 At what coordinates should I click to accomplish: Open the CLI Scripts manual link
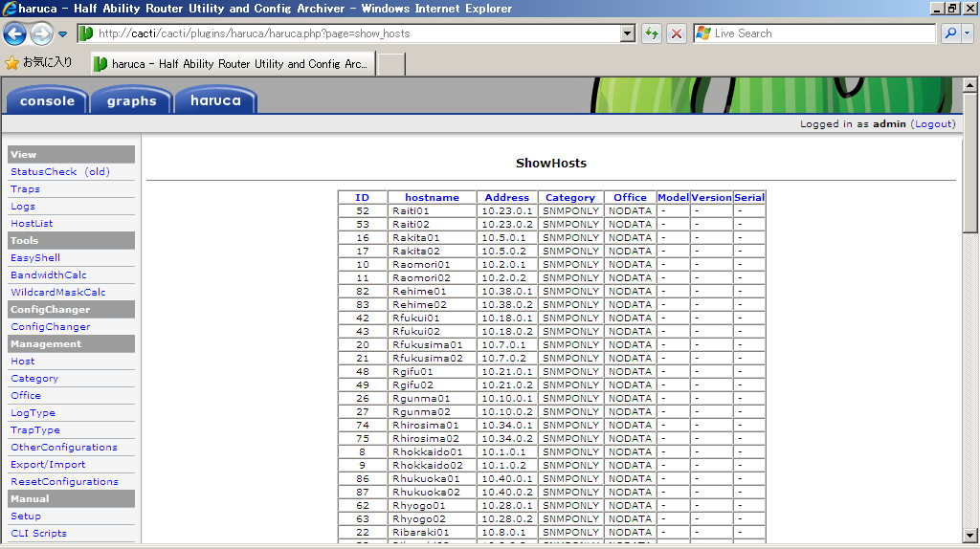click(x=38, y=534)
